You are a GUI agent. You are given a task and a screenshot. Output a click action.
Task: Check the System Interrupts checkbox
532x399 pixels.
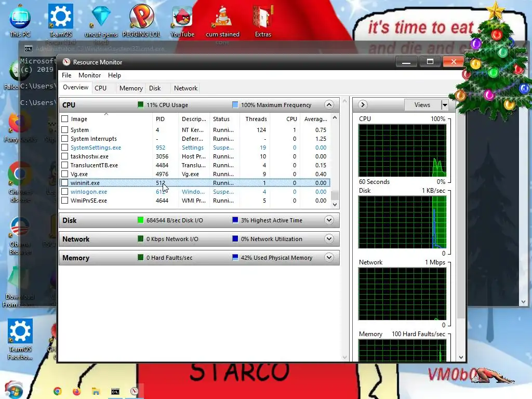65,138
